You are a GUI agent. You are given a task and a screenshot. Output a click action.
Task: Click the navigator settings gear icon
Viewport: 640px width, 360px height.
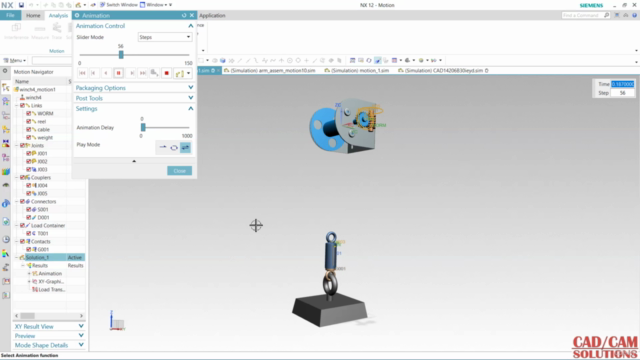point(5,71)
